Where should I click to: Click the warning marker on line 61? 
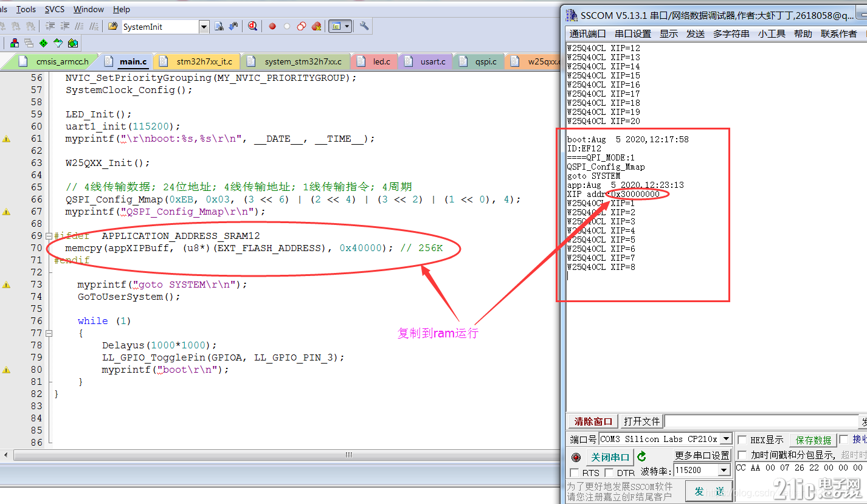coord(6,139)
